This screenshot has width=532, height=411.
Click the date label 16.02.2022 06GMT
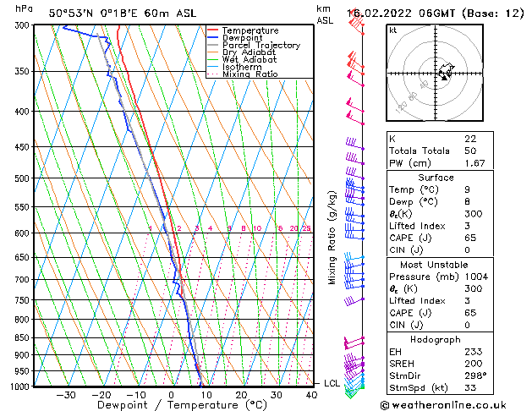coord(401,14)
